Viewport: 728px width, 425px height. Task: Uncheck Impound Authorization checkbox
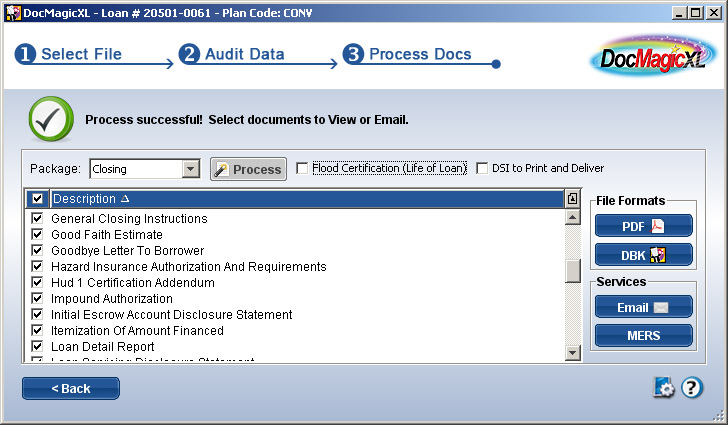[x=37, y=298]
